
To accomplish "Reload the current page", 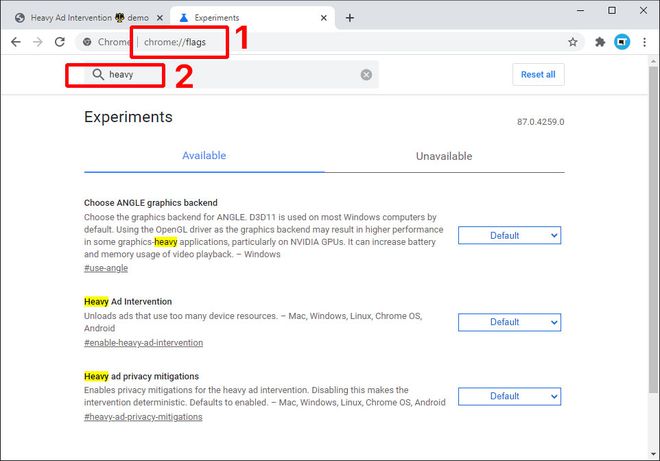I will pos(60,42).
